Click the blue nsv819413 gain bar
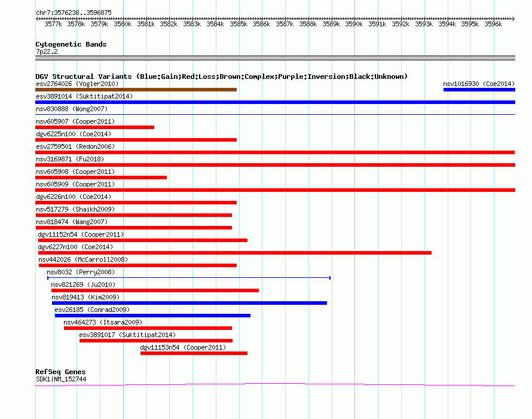 (x=189, y=303)
